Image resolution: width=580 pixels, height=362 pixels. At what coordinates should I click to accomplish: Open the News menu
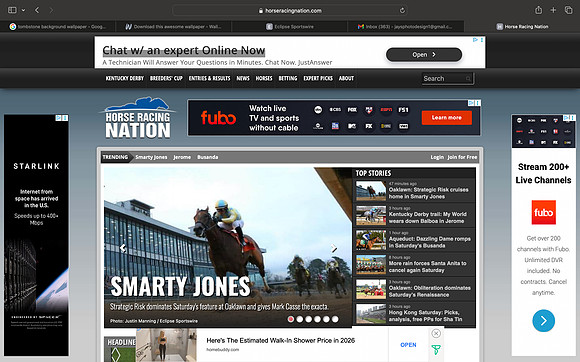(243, 78)
